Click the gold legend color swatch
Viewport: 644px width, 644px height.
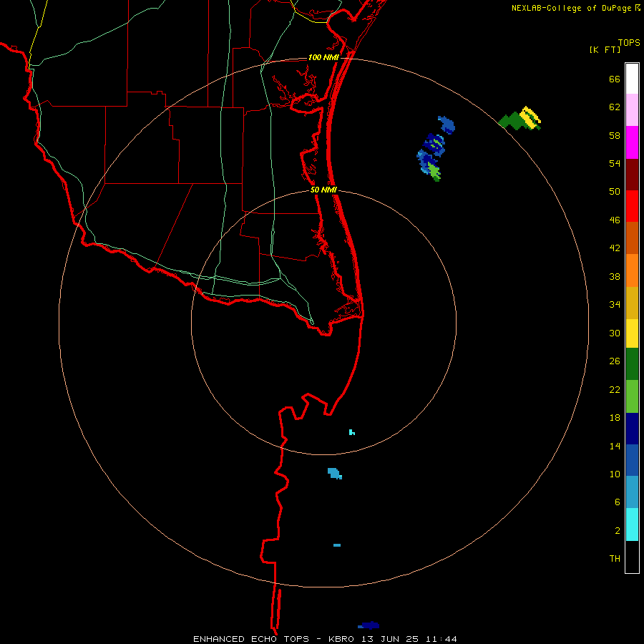pos(632,303)
